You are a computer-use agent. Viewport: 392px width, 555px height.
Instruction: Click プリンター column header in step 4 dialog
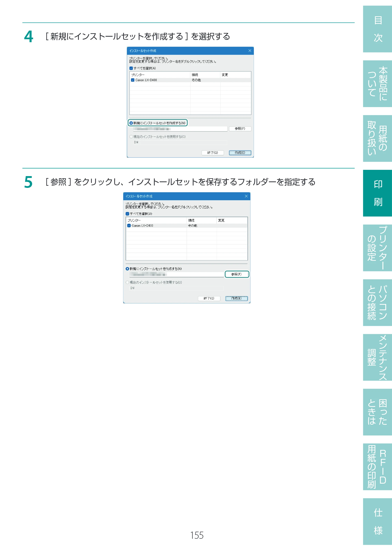160,75
